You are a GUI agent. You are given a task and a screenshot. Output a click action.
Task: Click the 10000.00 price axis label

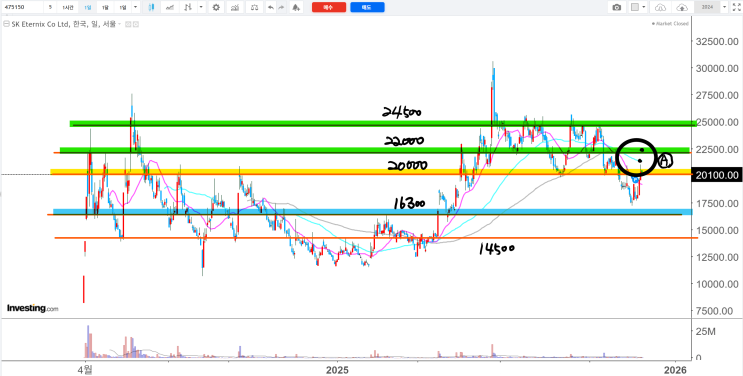[717, 284]
